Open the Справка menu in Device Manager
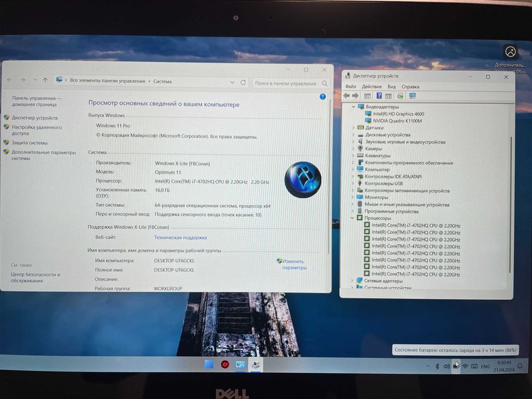 click(x=410, y=87)
